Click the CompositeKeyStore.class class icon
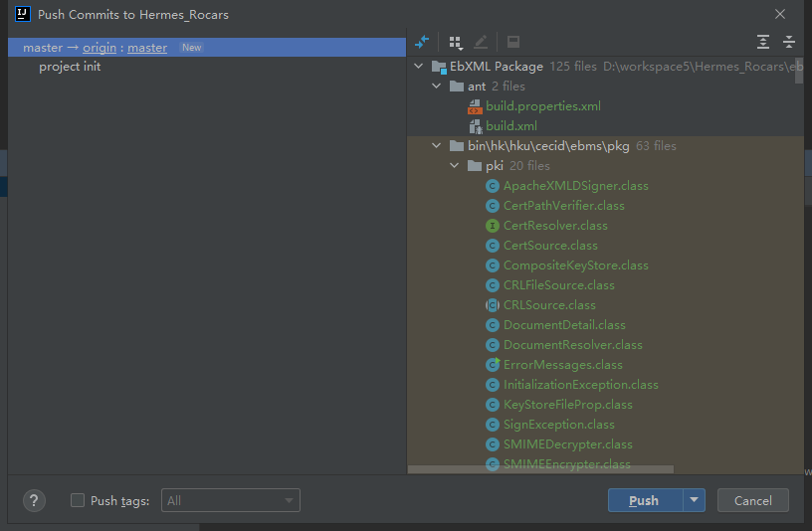Viewport: 812px width, 531px height. [492, 265]
